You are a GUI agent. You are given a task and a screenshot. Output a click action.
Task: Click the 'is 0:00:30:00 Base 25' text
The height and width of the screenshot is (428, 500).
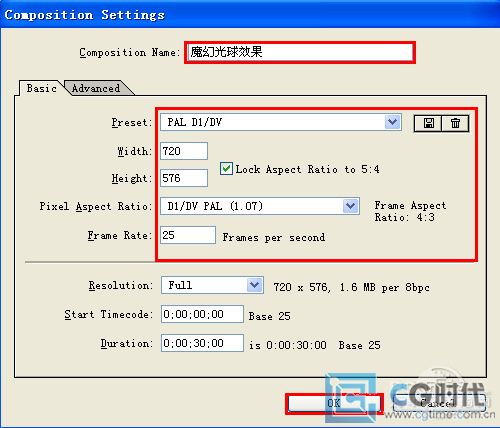(315, 345)
